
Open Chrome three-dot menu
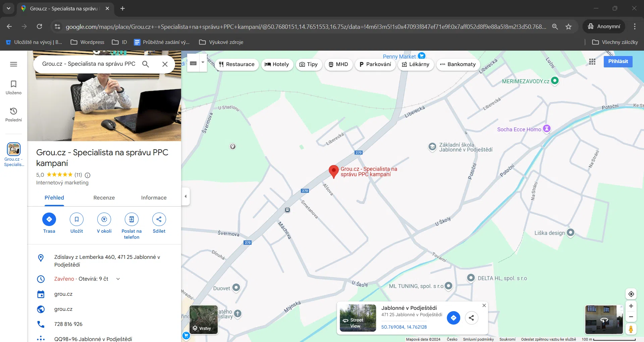tap(635, 26)
